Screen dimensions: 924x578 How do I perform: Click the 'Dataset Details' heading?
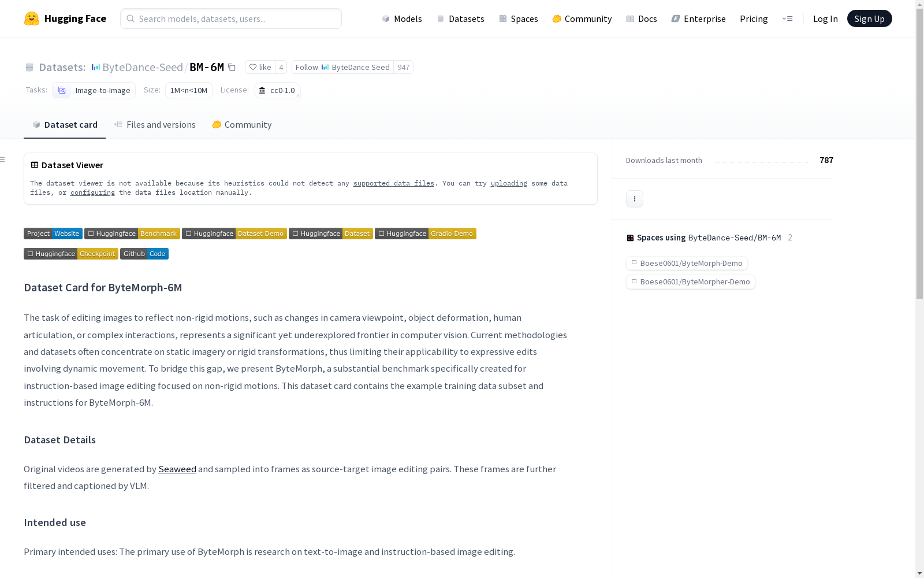(59, 440)
